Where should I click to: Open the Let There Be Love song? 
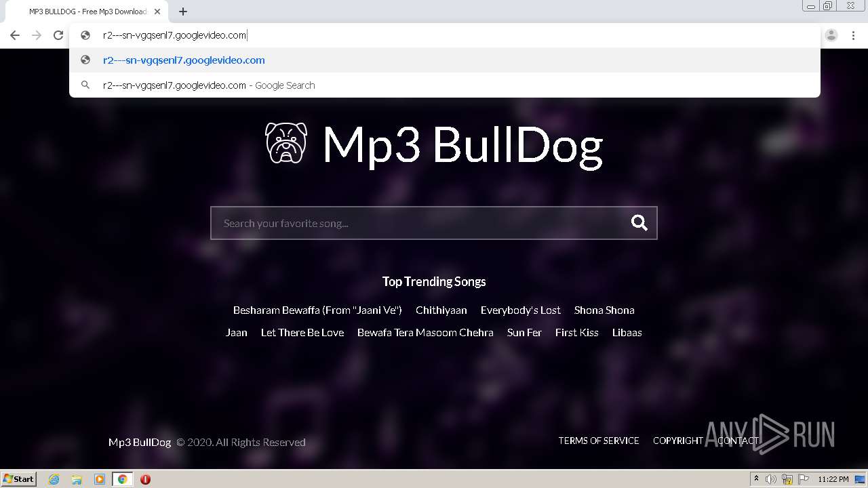point(302,332)
